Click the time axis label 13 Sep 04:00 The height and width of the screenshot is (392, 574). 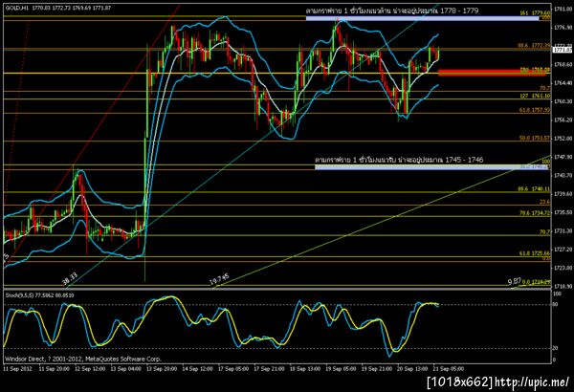pos(125,369)
